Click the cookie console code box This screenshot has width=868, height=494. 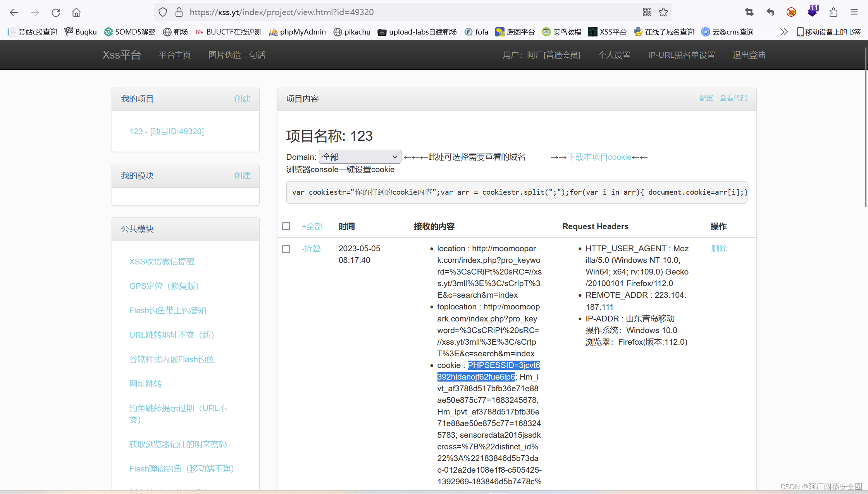point(517,192)
